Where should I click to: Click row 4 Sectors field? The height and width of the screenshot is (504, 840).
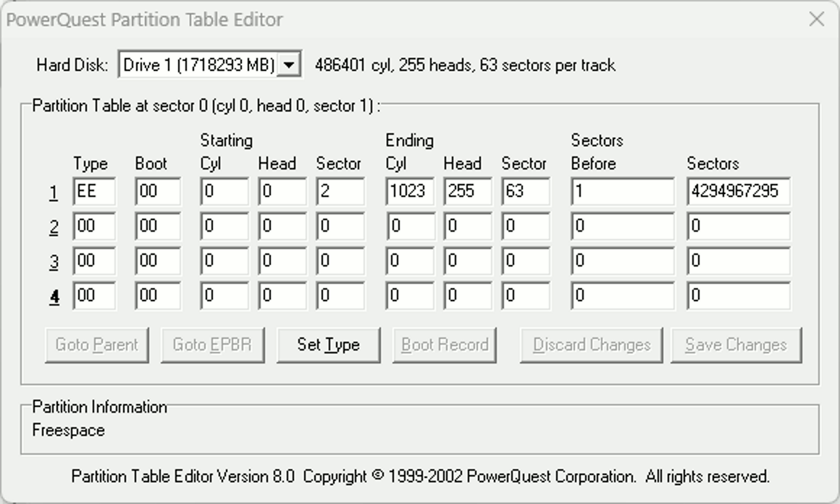739,295
